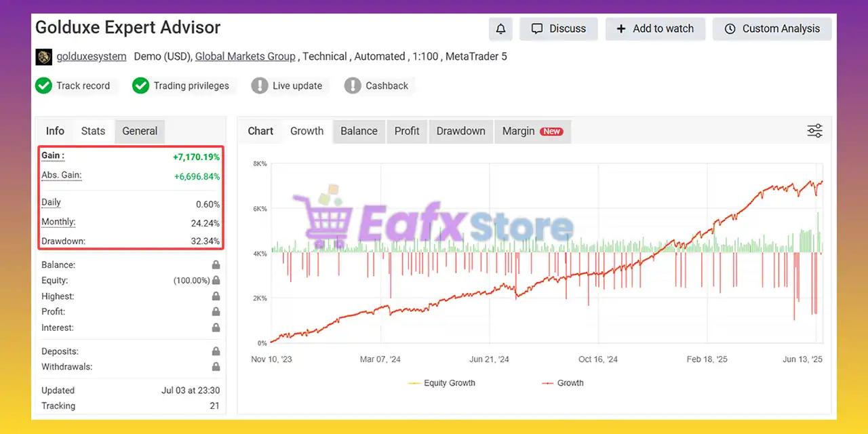Show the Balance chart tab
The height and width of the screenshot is (434, 868).
359,132
